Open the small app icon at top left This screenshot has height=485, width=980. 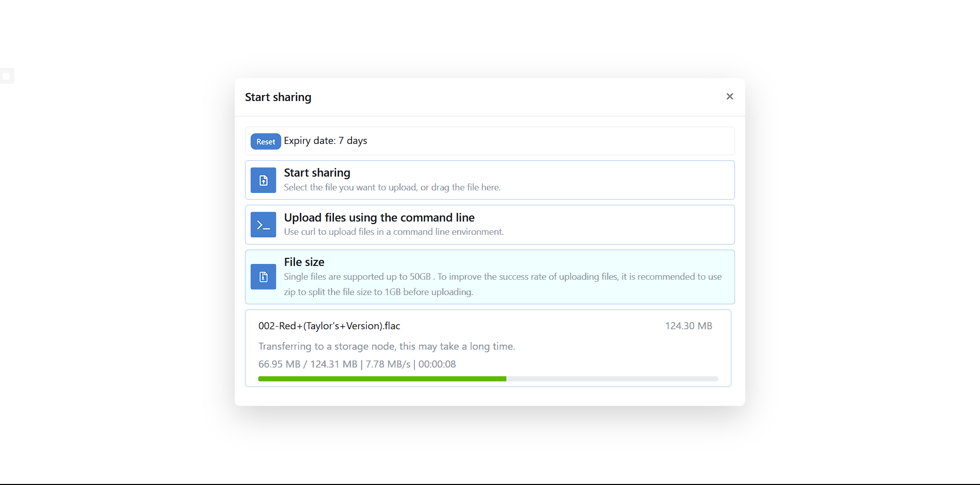coord(7,76)
